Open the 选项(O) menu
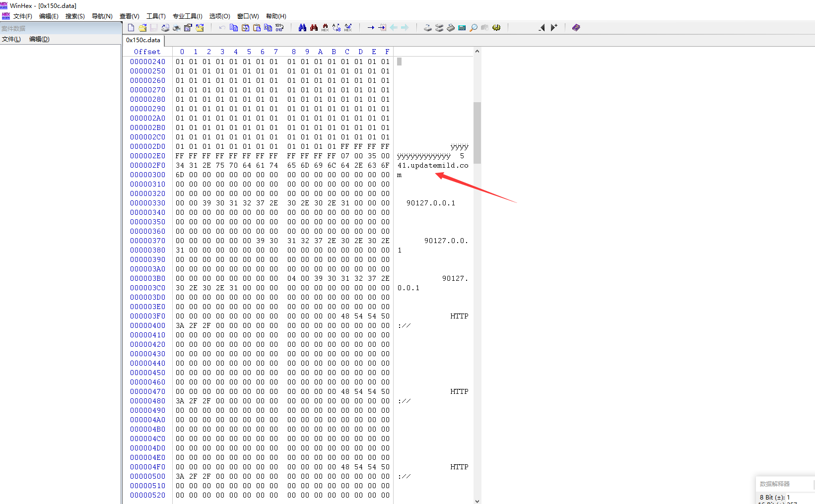Image resolution: width=815 pixels, height=504 pixels. click(x=219, y=16)
